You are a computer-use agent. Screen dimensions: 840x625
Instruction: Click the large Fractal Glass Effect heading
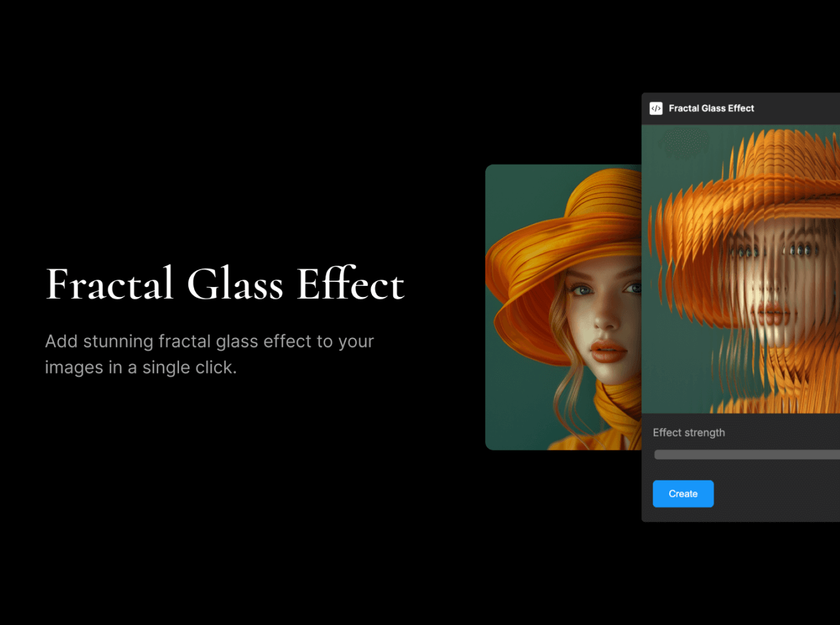click(x=225, y=285)
